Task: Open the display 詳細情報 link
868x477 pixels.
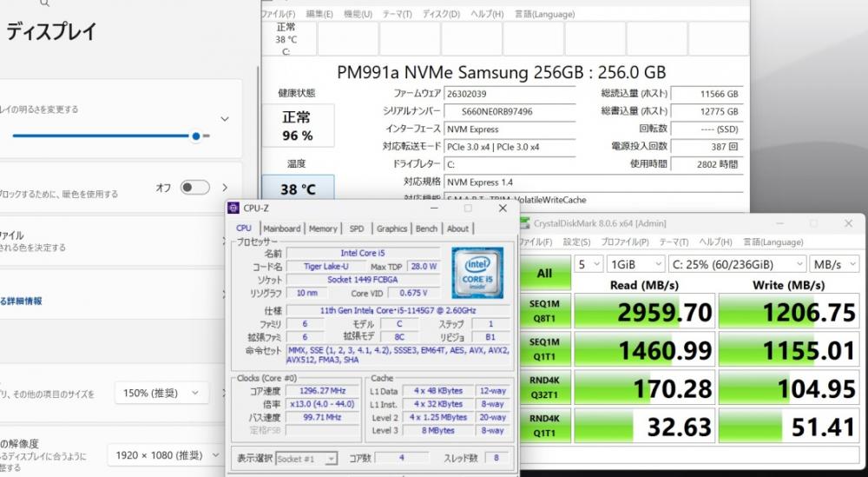Action: coord(21,301)
